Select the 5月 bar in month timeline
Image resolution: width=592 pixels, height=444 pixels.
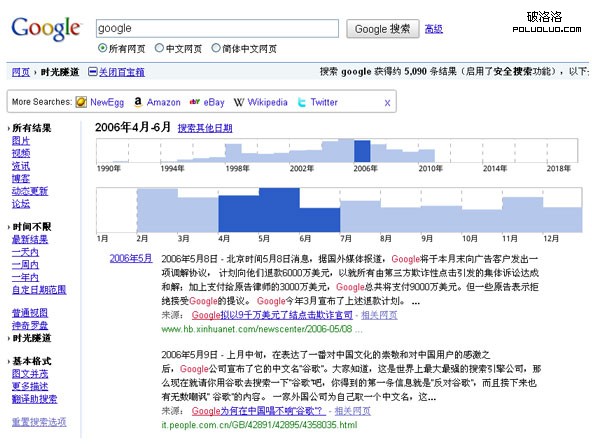279,210
